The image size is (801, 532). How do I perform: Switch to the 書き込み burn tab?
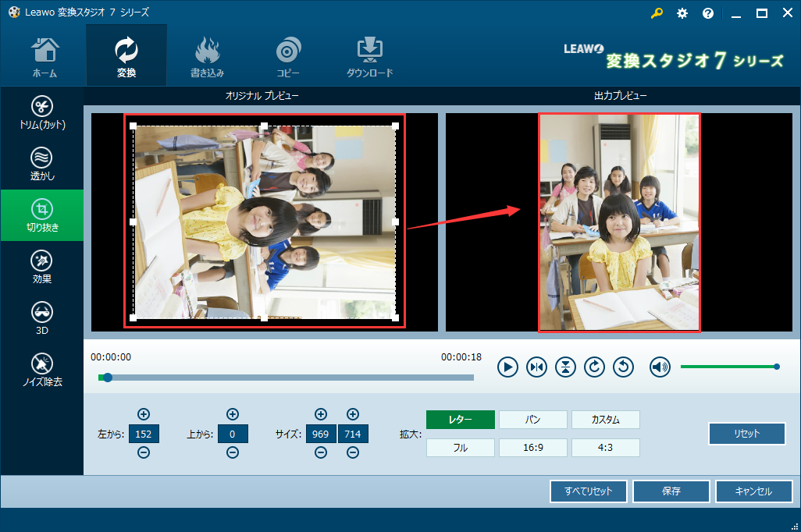tap(207, 57)
